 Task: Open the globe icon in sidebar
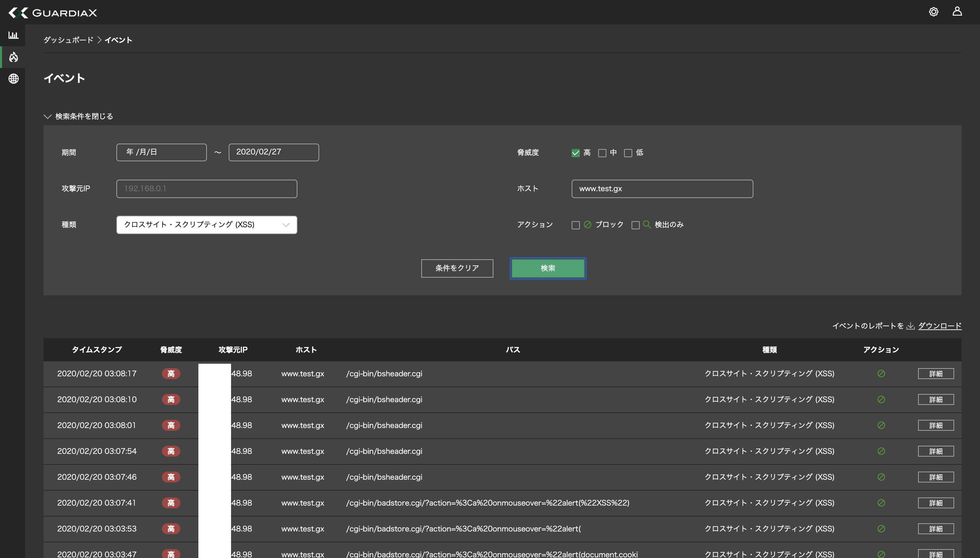(13, 79)
